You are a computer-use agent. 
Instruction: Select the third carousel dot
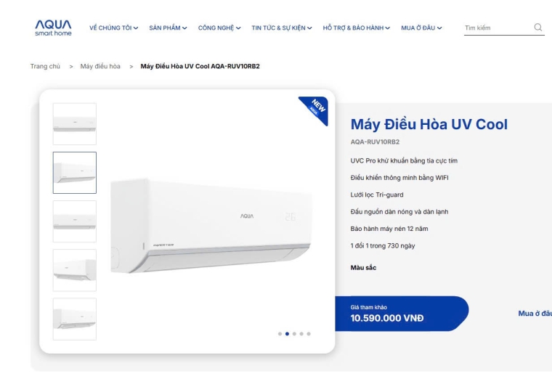coord(294,334)
